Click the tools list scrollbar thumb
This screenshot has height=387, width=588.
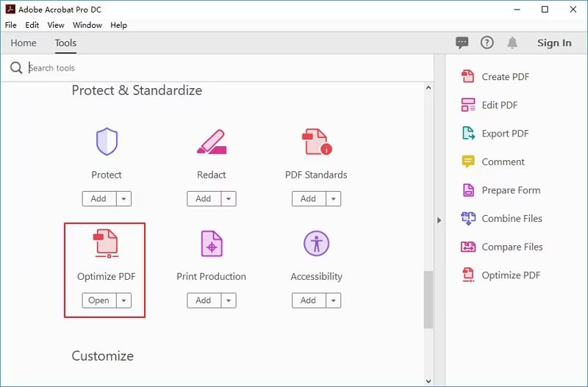pos(429,300)
